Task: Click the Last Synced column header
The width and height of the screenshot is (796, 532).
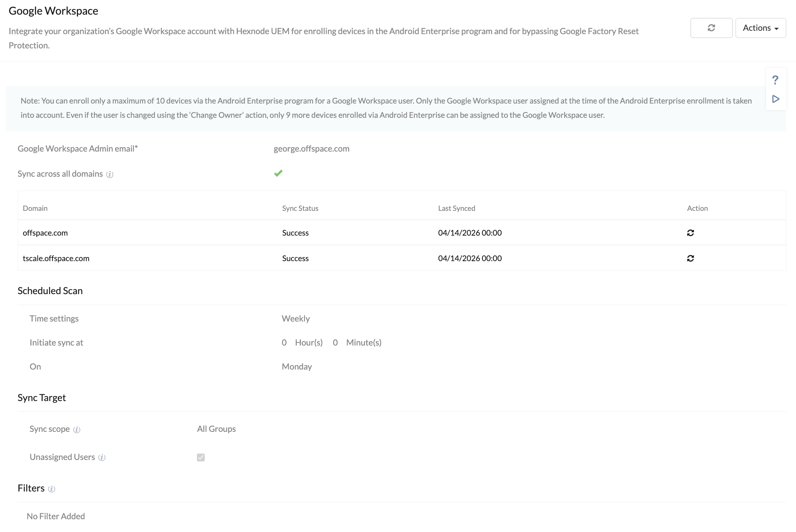Action: (x=457, y=208)
